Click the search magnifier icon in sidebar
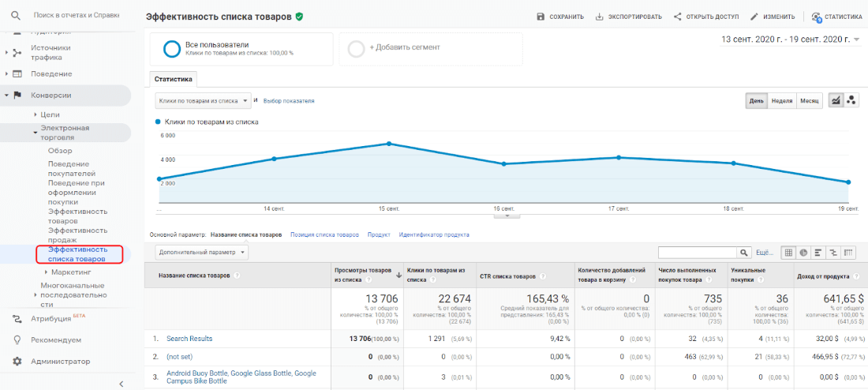The image size is (868, 390). pyautogui.click(x=16, y=15)
